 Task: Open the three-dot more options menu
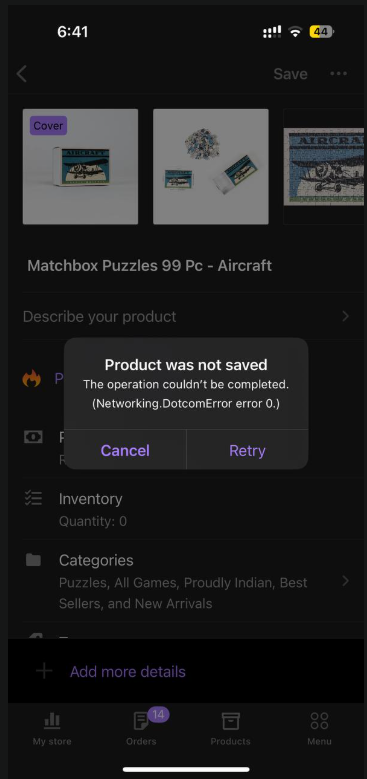339,74
